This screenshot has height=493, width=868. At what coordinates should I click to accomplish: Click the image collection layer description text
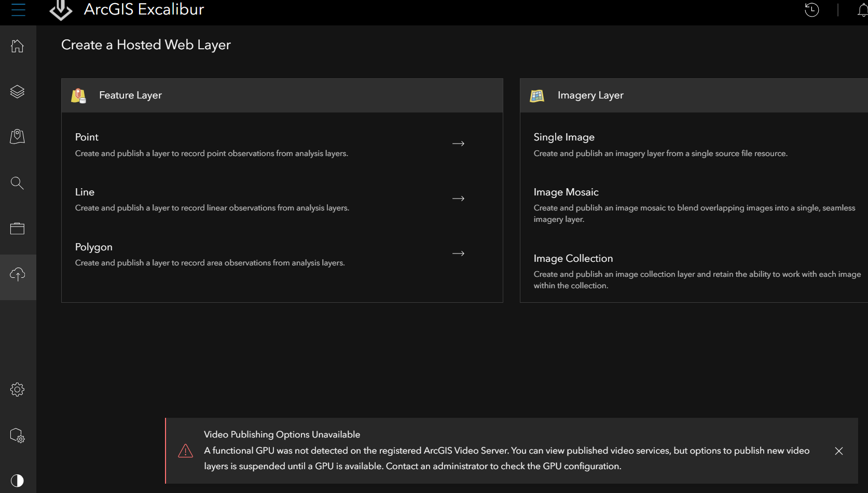pos(697,280)
